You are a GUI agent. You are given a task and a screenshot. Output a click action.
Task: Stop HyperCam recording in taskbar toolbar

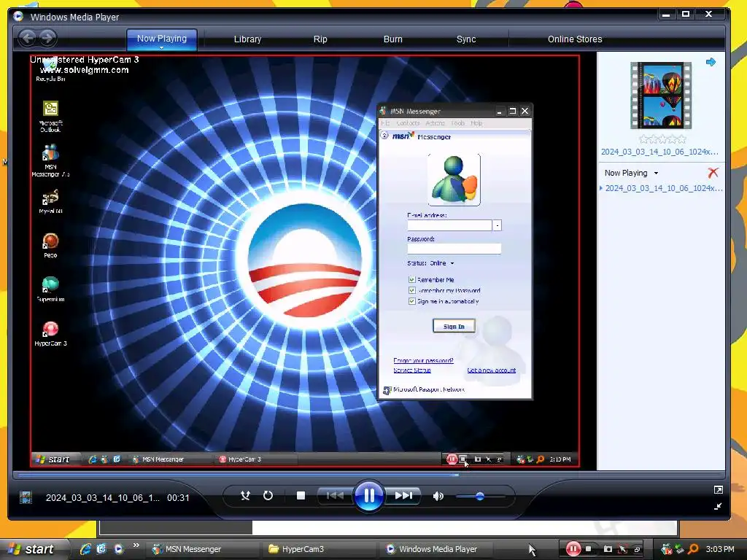[x=589, y=549]
